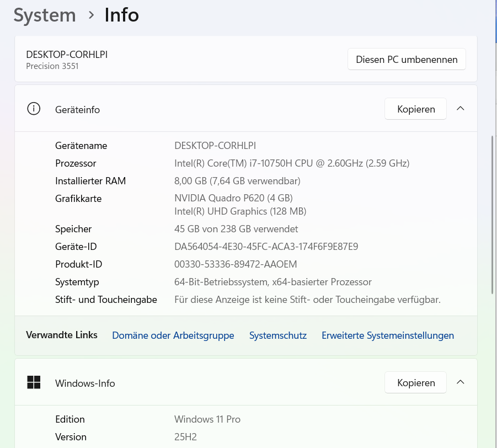The image size is (497, 448).
Task: Click the Geräte-ID label
Action: (x=76, y=247)
